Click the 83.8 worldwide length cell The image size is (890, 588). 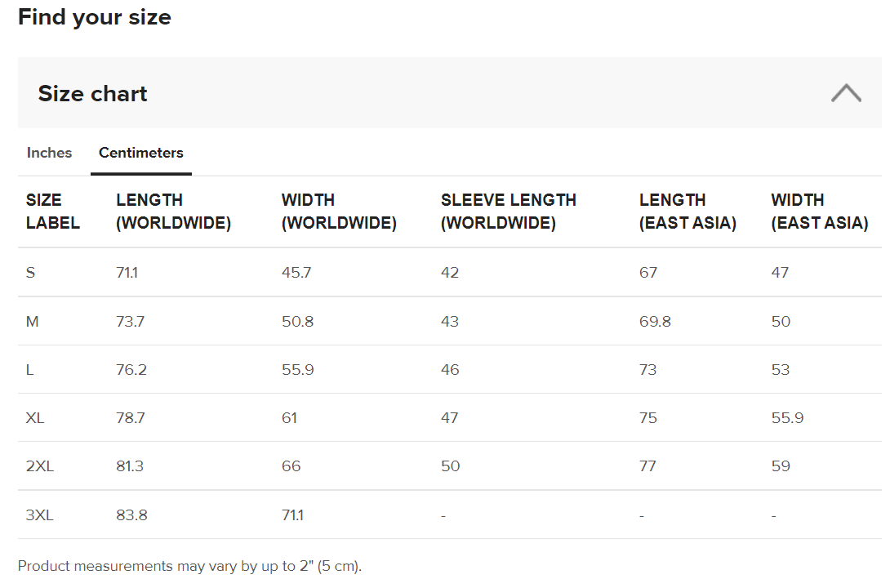[131, 515]
